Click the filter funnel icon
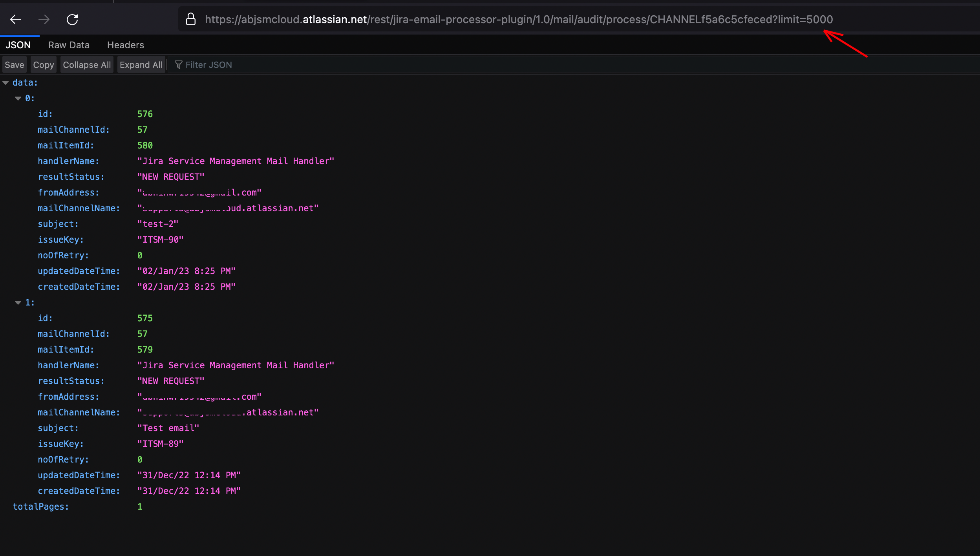Screen dimensions: 980x556 click(179, 65)
